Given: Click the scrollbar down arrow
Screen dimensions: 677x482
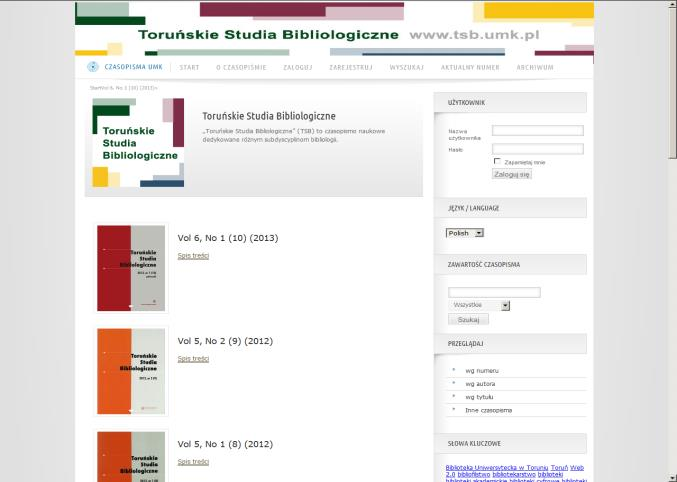Looking at the screenshot, I should point(673,479).
